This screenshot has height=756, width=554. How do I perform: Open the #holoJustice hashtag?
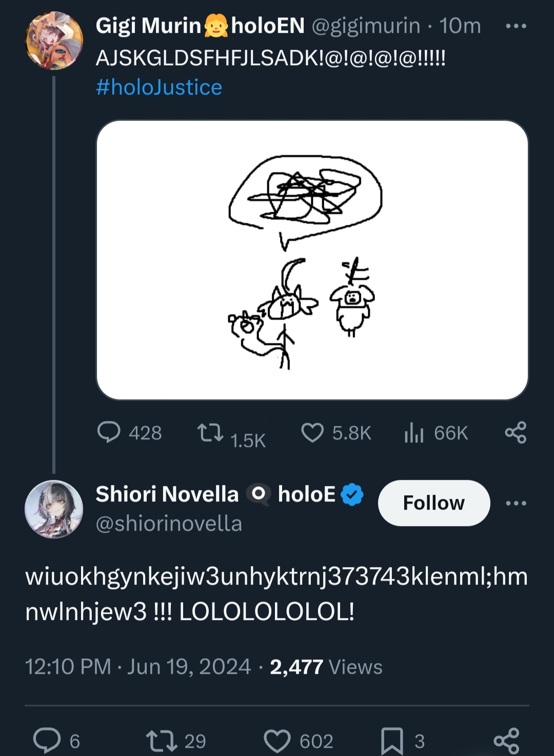(159, 87)
